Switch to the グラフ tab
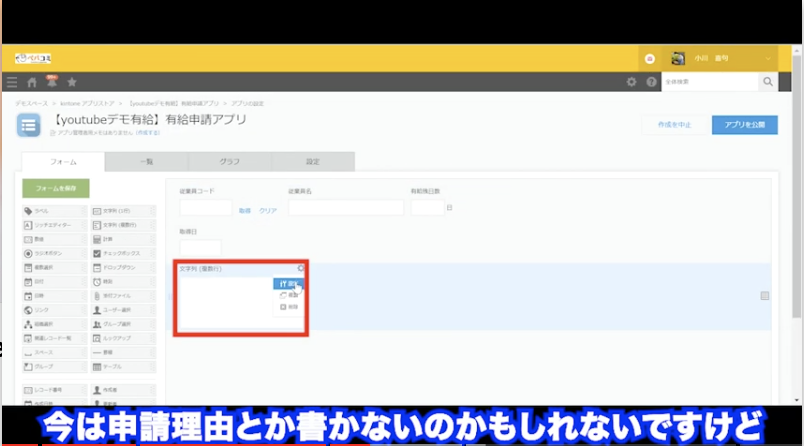This screenshot has width=804, height=446. (x=230, y=162)
